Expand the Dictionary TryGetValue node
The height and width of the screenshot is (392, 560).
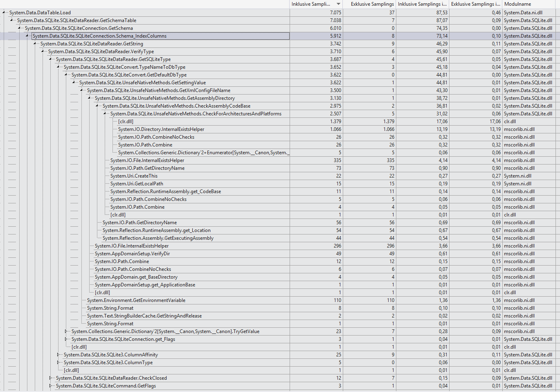(x=66, y=331)
